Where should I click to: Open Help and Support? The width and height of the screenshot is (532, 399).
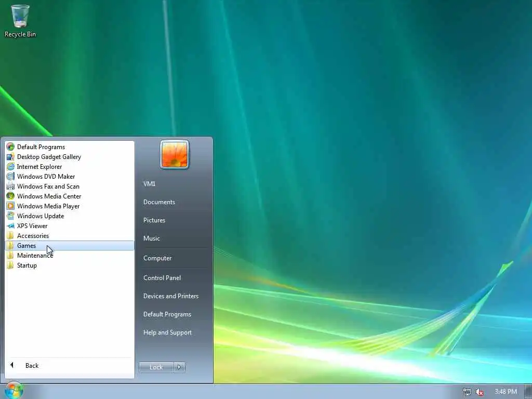167,332
